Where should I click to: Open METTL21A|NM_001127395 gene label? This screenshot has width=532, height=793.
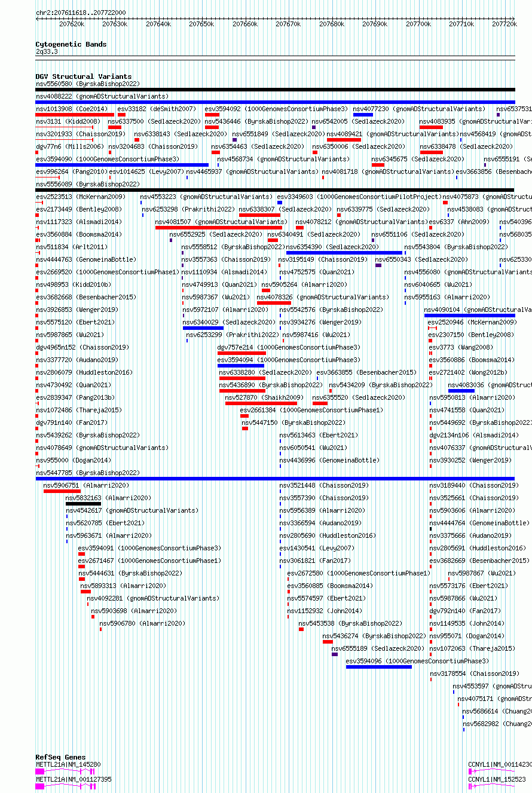point(74,779)
